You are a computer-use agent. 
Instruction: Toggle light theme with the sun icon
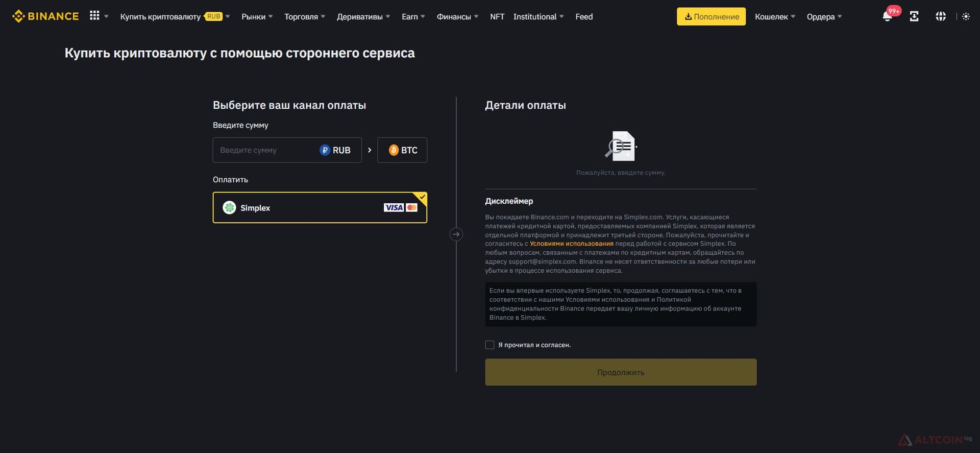coord(966,16)
